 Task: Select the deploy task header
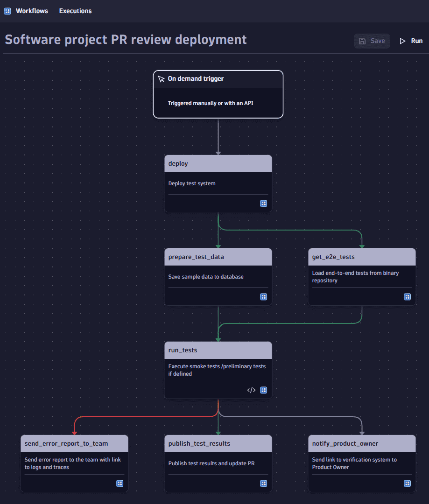[x=218, y=164]
